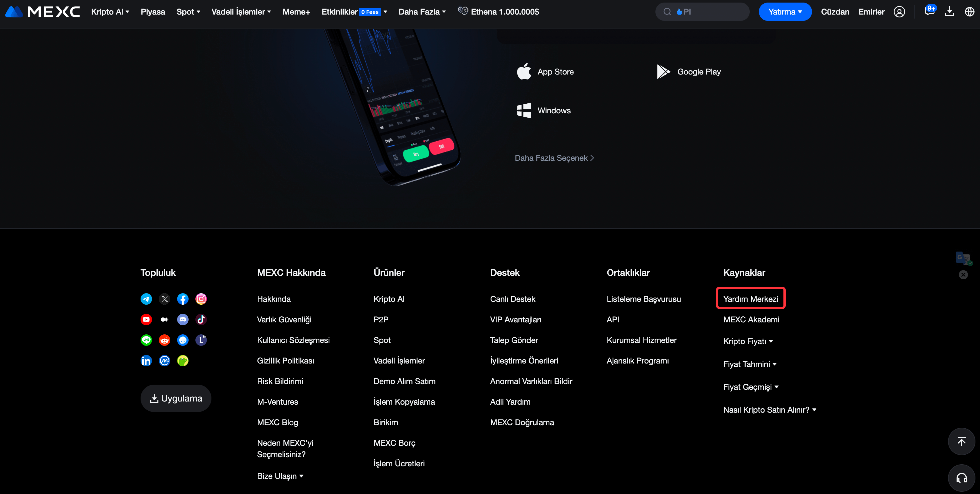Screen dimensions: 980x494
Task: Click Daha Fazla Seçenek link
Action: (x=554, y=158)
